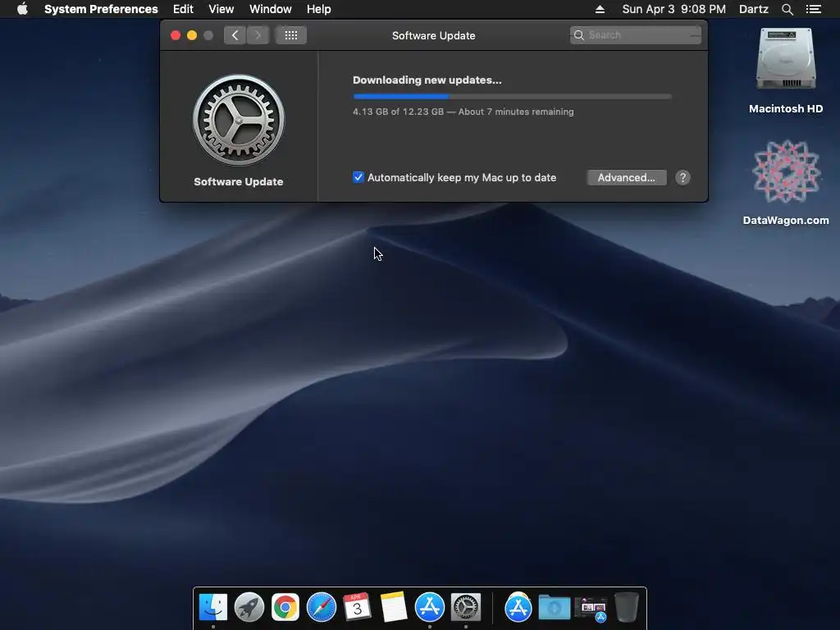The height and width of the screenshot is (630, 840).
Task: Close the Software Update window
Action: point(176,35)
